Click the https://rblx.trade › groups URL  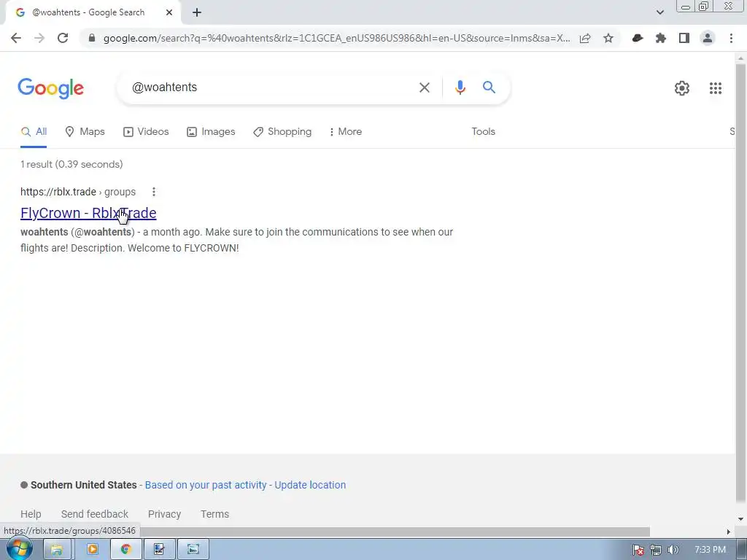click(78, 192)
